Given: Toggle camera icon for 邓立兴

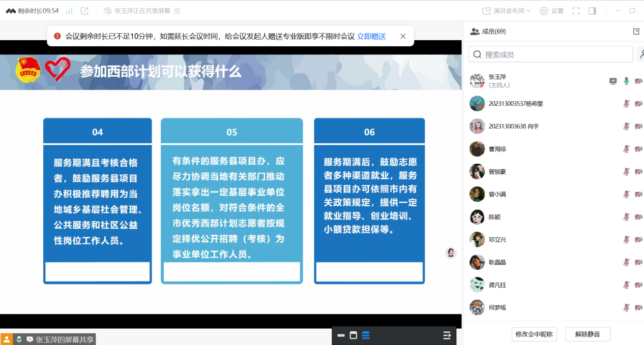Looking at the screenshot, I should coord(638,239).
